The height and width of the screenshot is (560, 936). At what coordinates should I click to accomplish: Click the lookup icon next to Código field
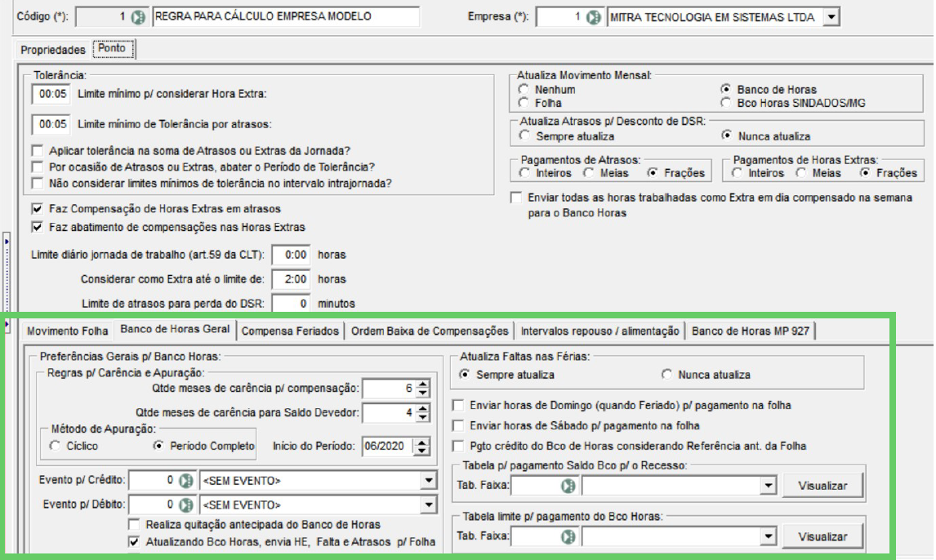click(x=138, y=16)
